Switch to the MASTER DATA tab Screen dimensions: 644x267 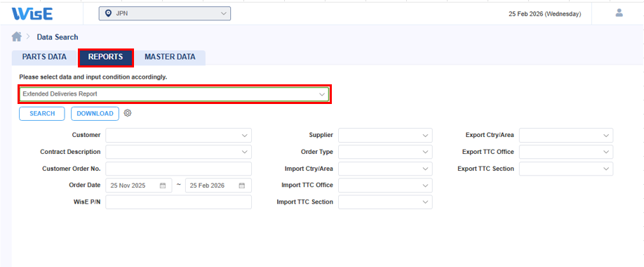170,57
